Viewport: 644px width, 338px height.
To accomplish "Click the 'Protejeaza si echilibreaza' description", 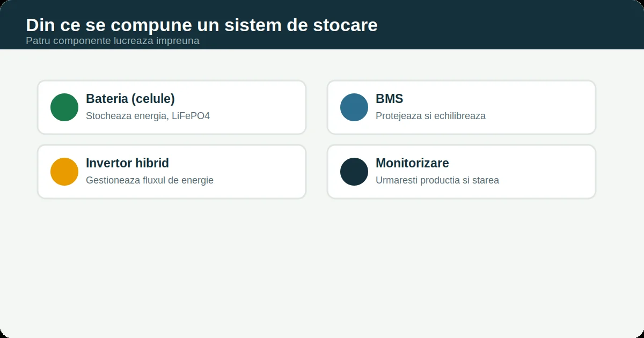I will coord(430,116).
